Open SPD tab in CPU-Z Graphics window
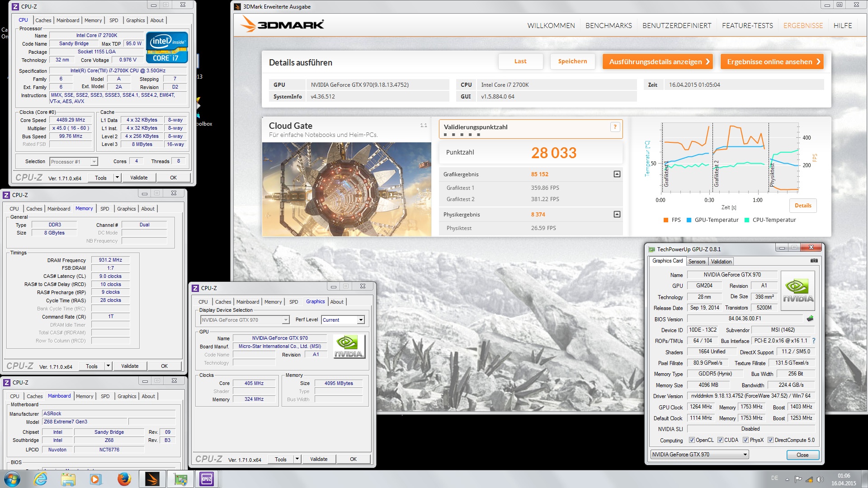The image size is (868, 488). [x=293, y=302]
